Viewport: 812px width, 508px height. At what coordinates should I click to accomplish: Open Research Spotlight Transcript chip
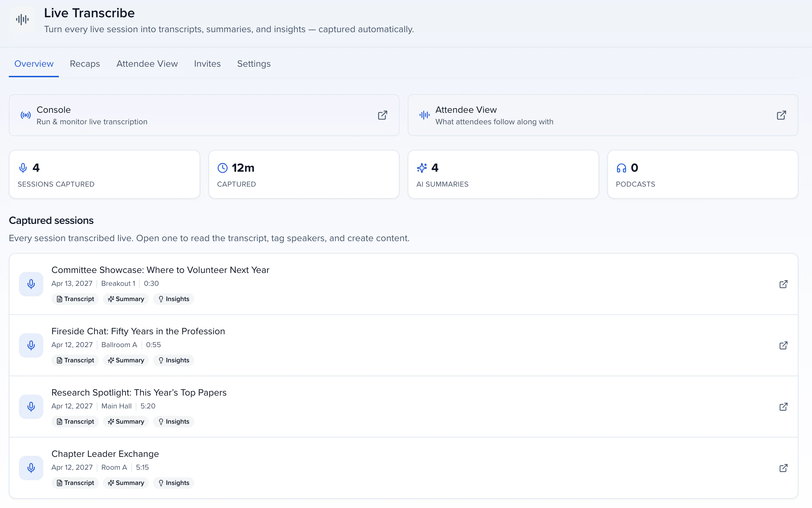tap(75, 422)
